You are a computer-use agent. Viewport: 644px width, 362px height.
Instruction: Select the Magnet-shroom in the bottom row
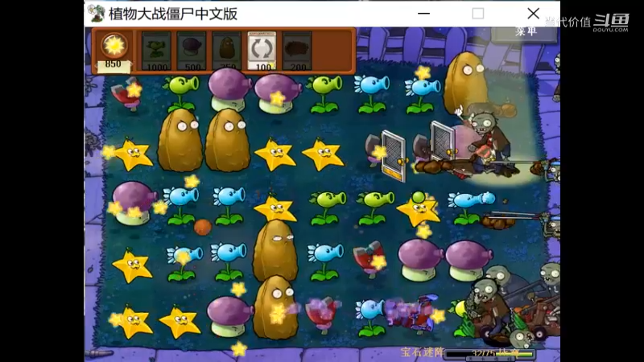click(x=323, y=314)
